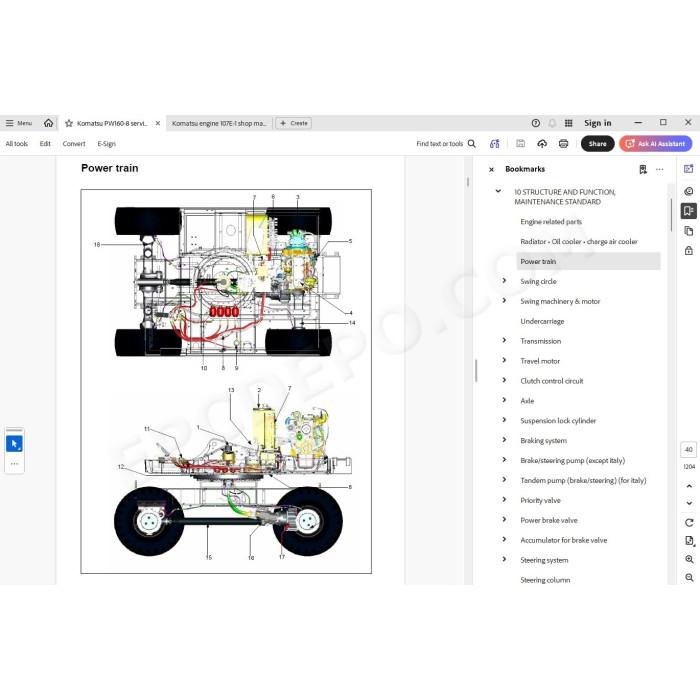The image size is (700, 700).
Task: Expand the Braking system bookmark
Action: coord(504,440)
